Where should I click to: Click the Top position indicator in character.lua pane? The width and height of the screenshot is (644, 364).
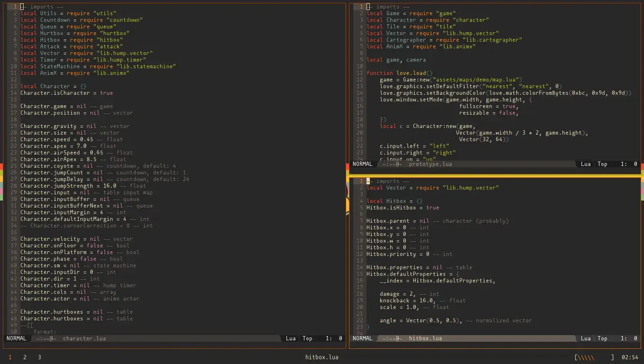[x=307, y=338]
